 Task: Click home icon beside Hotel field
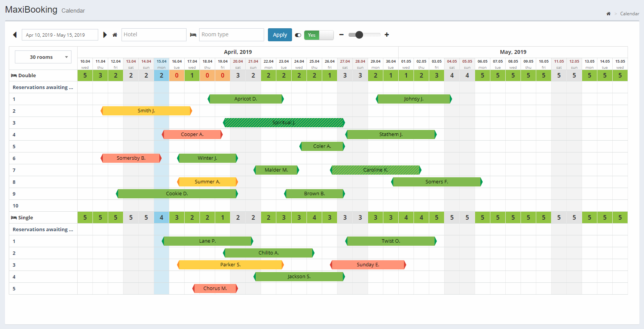coord(115,35)
